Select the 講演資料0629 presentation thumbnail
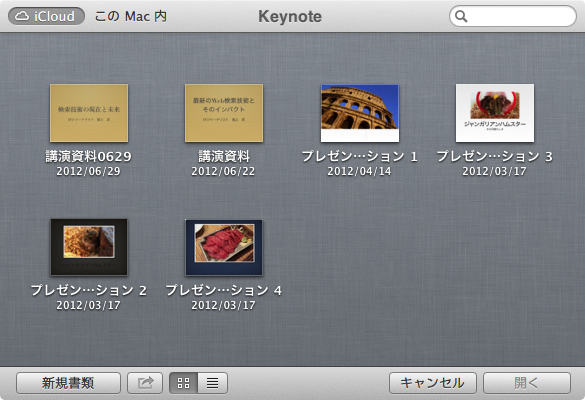This screenshot has width=585, height=400. coord(89,113)
